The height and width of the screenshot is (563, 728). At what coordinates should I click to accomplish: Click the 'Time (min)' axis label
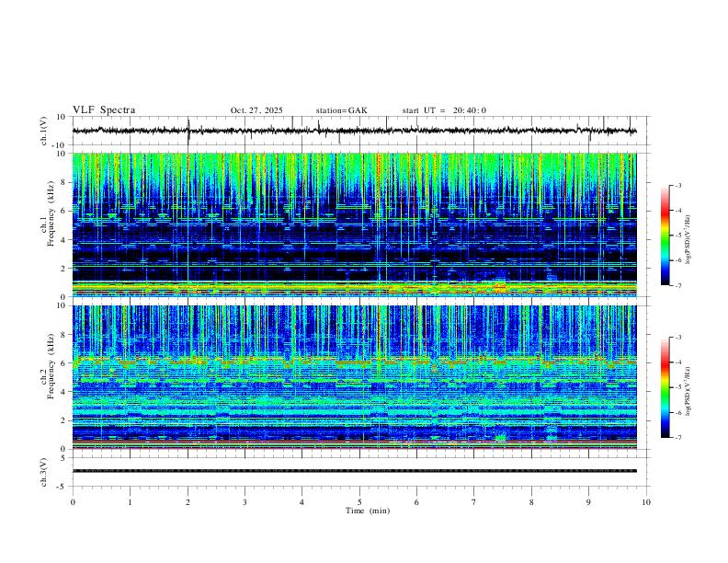pyautogui.click(x=368, y=511)
